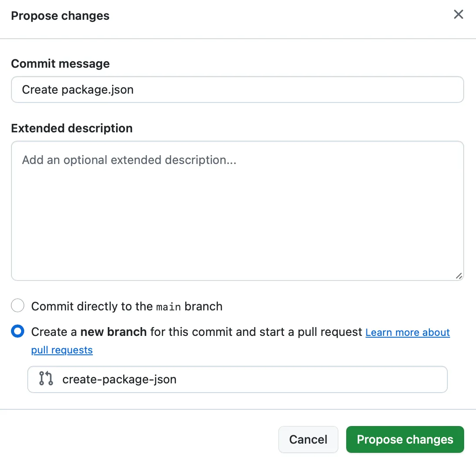This screenshot has height=459, width=476.
Task: Click the placeholder "Add an optional extended description..."
Action: (x=129, y=160)
